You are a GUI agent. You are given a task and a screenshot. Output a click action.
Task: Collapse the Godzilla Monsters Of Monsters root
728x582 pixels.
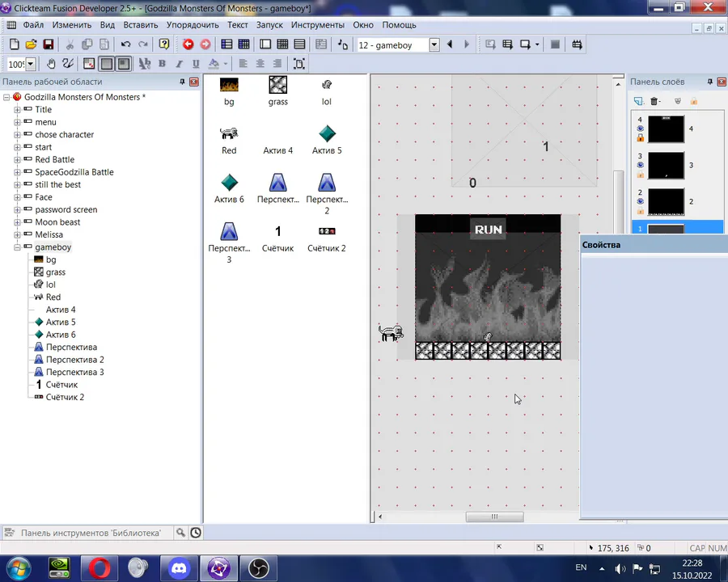click(6, 97)
